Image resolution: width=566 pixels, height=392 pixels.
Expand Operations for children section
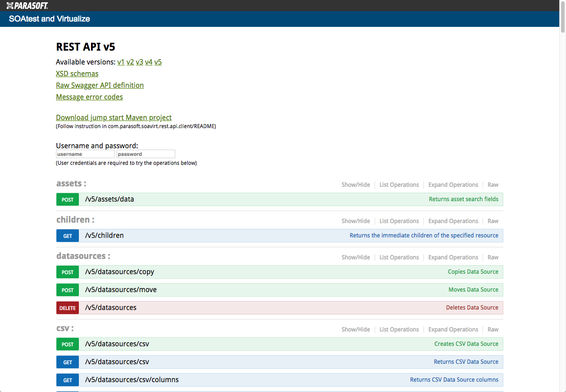[x=453, y=221]
